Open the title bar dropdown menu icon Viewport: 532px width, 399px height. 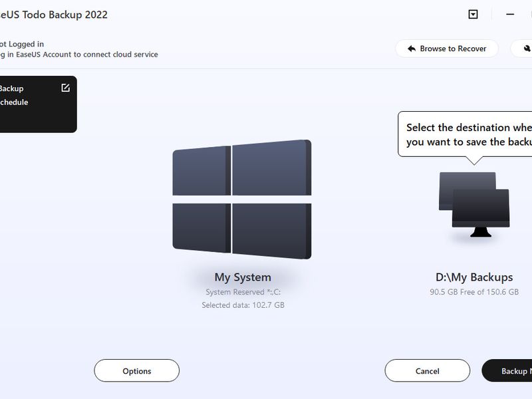click(473, 14)
